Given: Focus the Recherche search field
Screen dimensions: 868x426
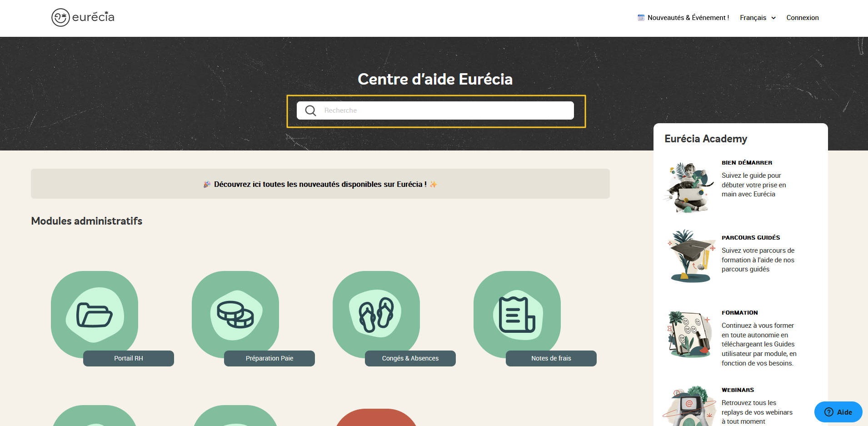Looking at the screenshot, I should [435, 110].
